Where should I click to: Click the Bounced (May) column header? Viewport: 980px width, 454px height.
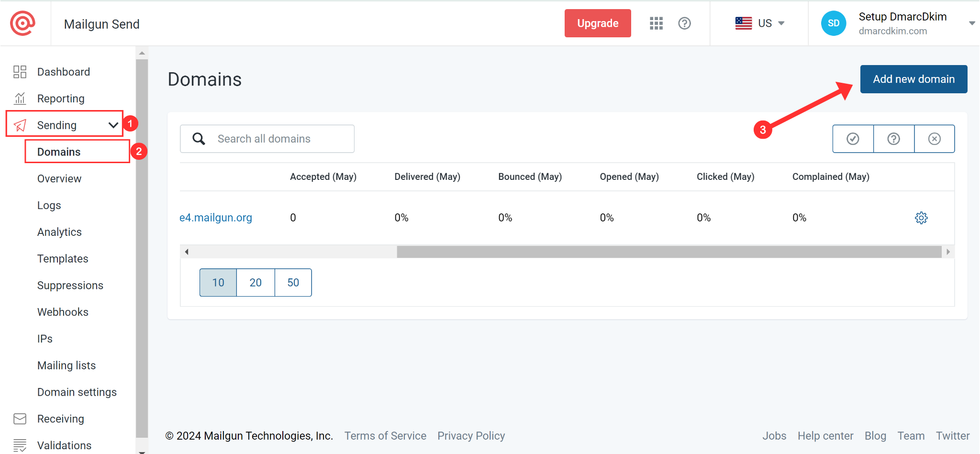click(530, 177)
